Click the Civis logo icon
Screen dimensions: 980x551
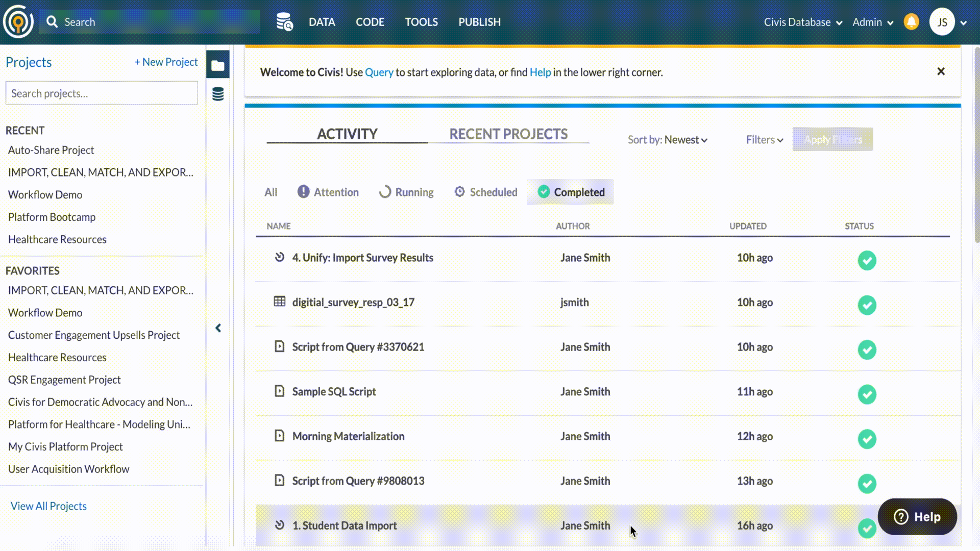[18, 22]
